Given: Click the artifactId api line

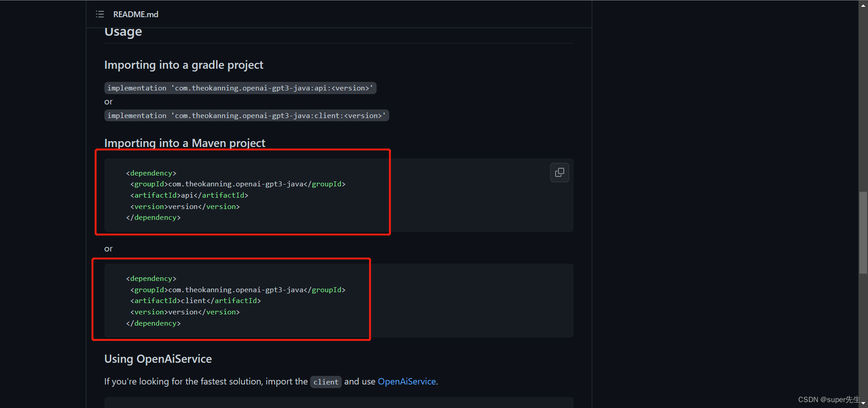Looking at the screenshot, I should coord(189,195).
